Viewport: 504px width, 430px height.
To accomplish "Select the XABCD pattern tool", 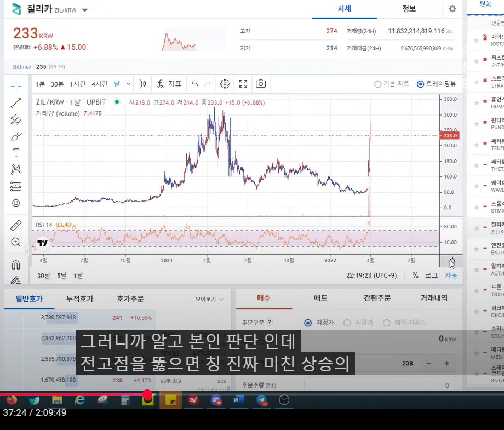I will click(x=16, y=169).
